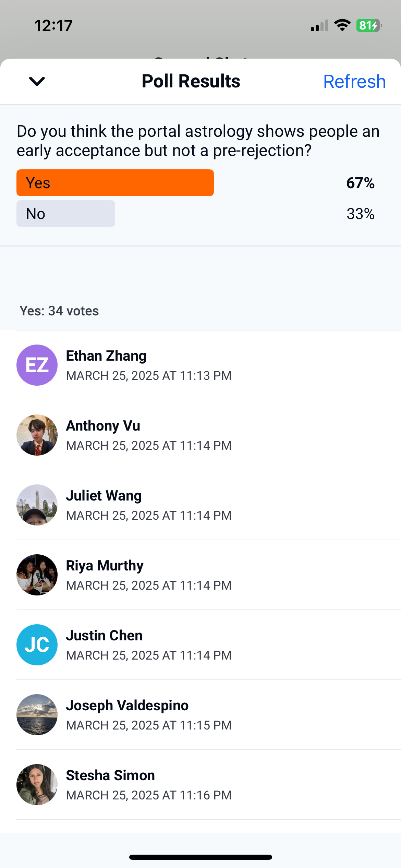
Task: Open Riya Murthy's avatar photo
Action: 37,575
